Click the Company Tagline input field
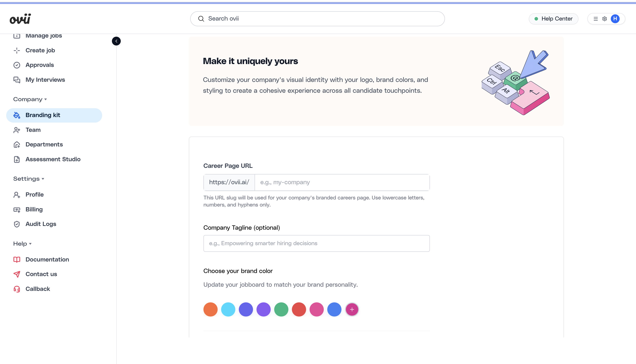 [x=316, y=243]
